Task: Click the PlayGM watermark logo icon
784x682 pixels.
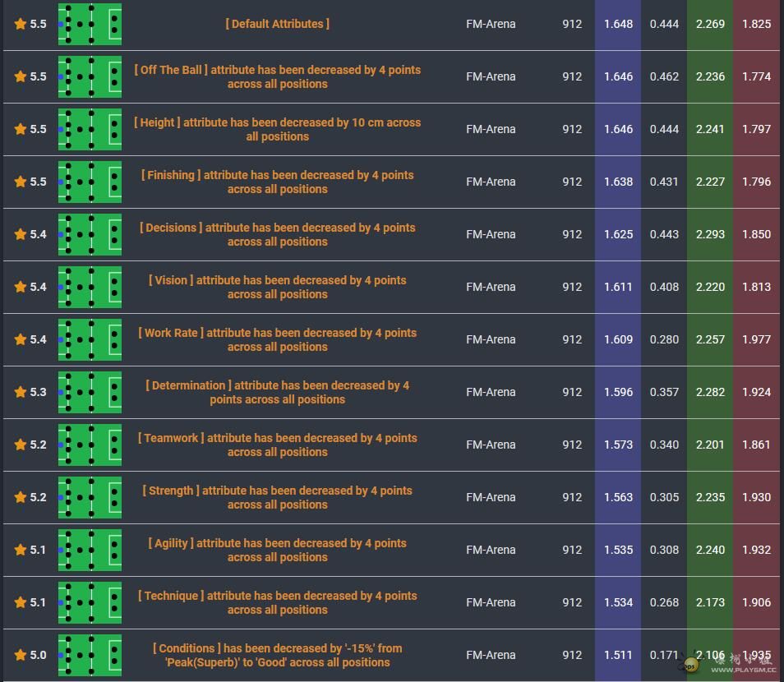Action: (x=692, y=662)
